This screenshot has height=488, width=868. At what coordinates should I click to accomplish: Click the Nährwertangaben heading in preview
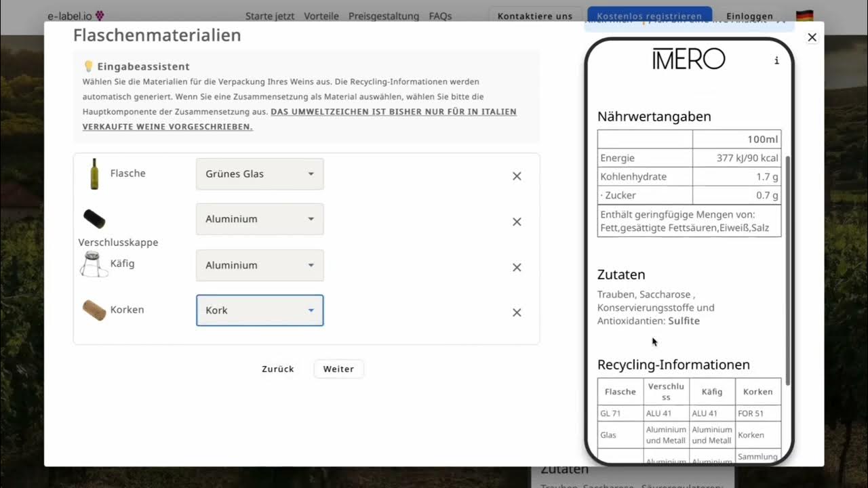coord(654,117)
